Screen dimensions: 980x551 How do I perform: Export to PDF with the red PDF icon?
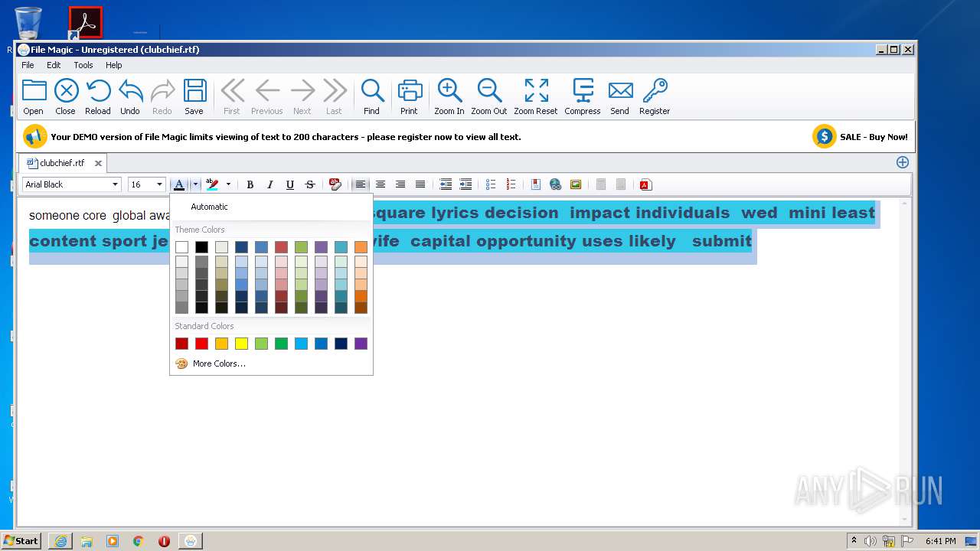coord(645,184)
